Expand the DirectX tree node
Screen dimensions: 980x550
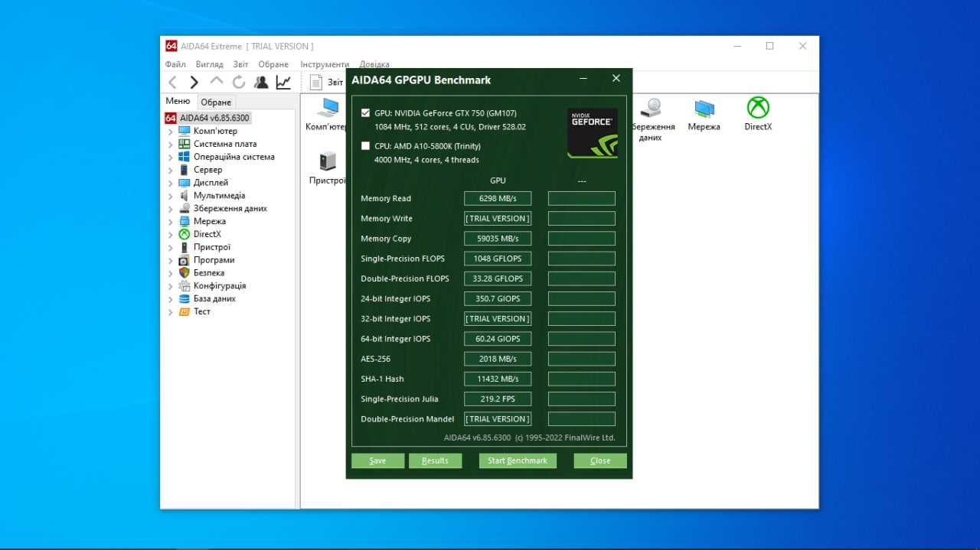(171, 235)
